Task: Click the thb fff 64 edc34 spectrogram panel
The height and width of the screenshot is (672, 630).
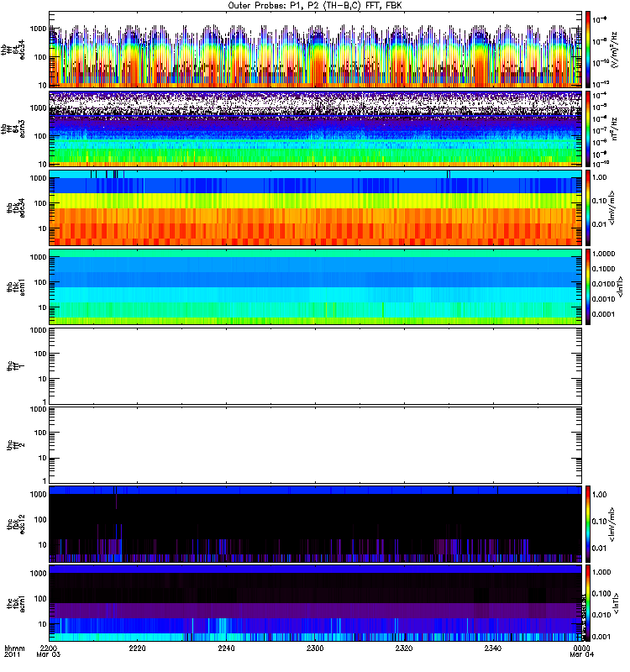Action: [x=315, y=50]
